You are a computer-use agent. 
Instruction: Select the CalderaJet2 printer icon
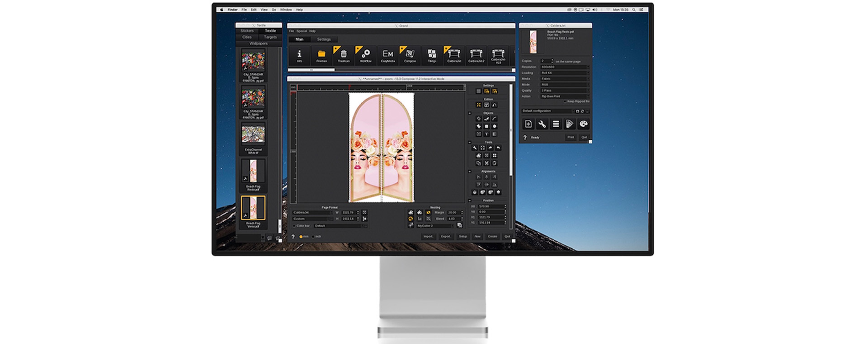(x=476, y=55)
